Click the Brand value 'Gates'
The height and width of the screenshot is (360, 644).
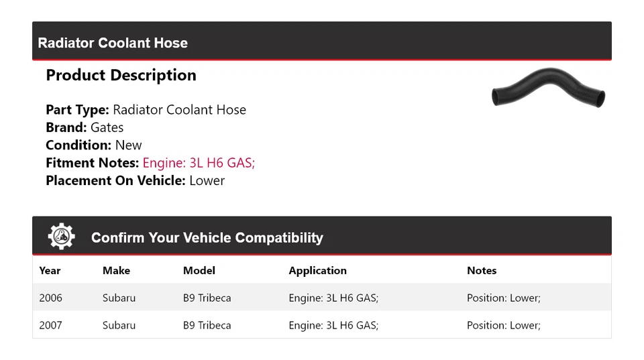point(107,127)
